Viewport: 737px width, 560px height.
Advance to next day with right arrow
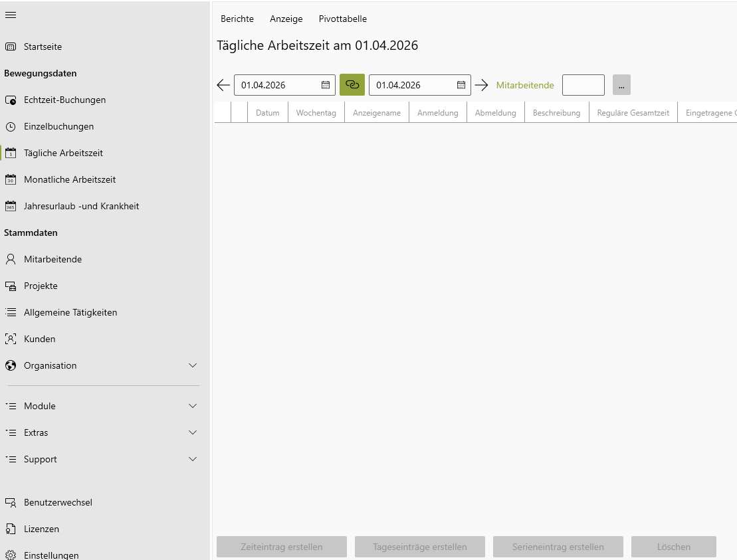pyautogui.click(x=482, y=85)
